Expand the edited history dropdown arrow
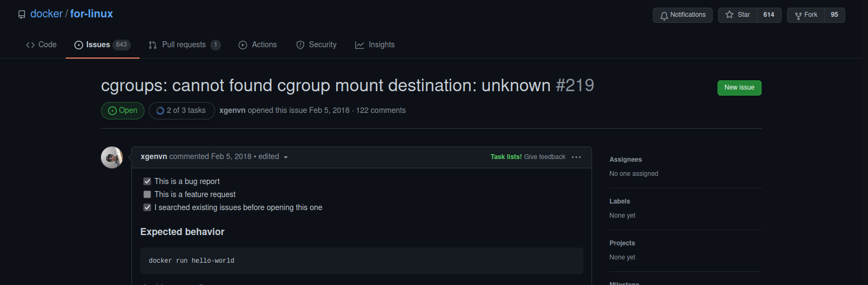Image resolution: width=868 pixels, height=285 pixels. [x=286, y=157]
